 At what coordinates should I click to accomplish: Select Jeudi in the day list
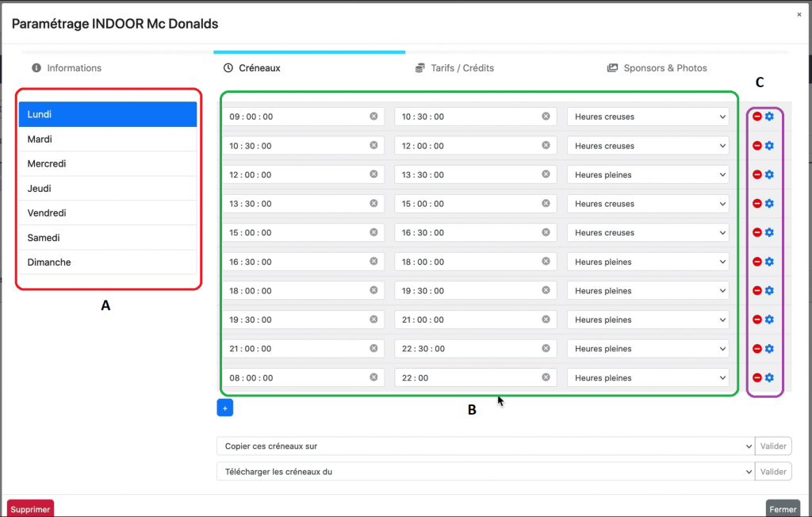[x=108, y=189]
